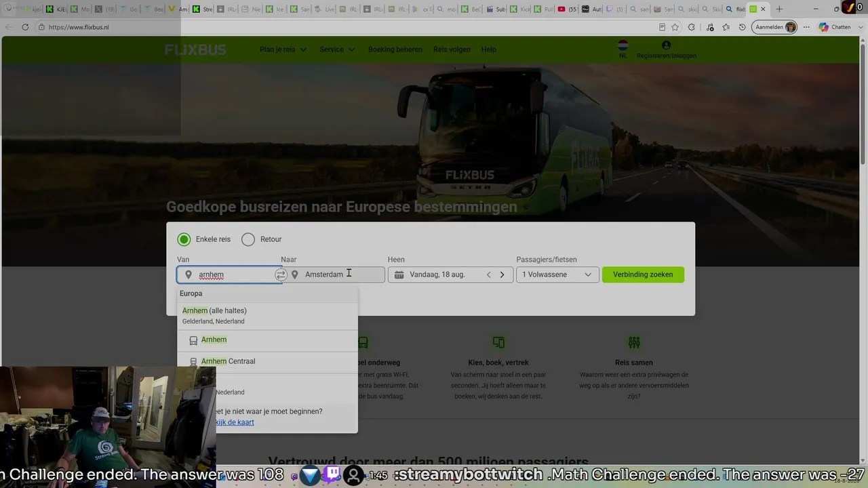Click the FlixBus logo
This screenshot has width=868, height=488.
pyautogui.click(x=195, y=49)
